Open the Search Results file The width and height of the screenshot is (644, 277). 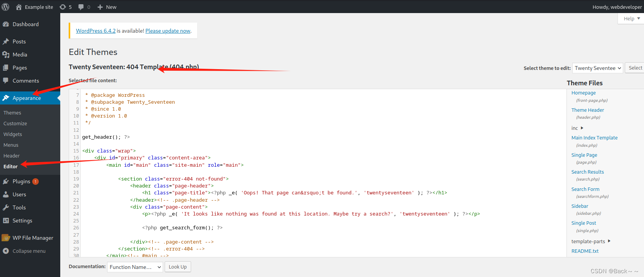pos(588,172)
